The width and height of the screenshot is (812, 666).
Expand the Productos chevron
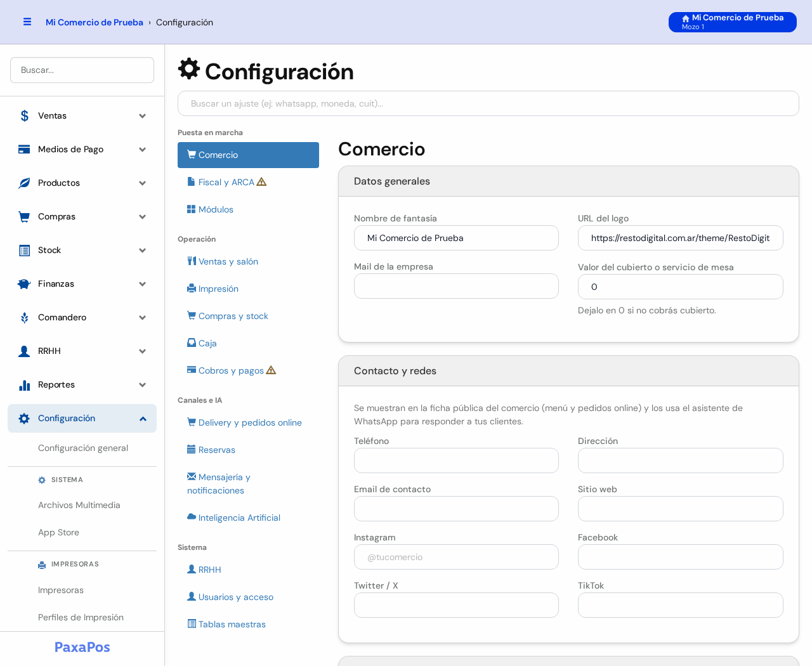click(143, 183)
